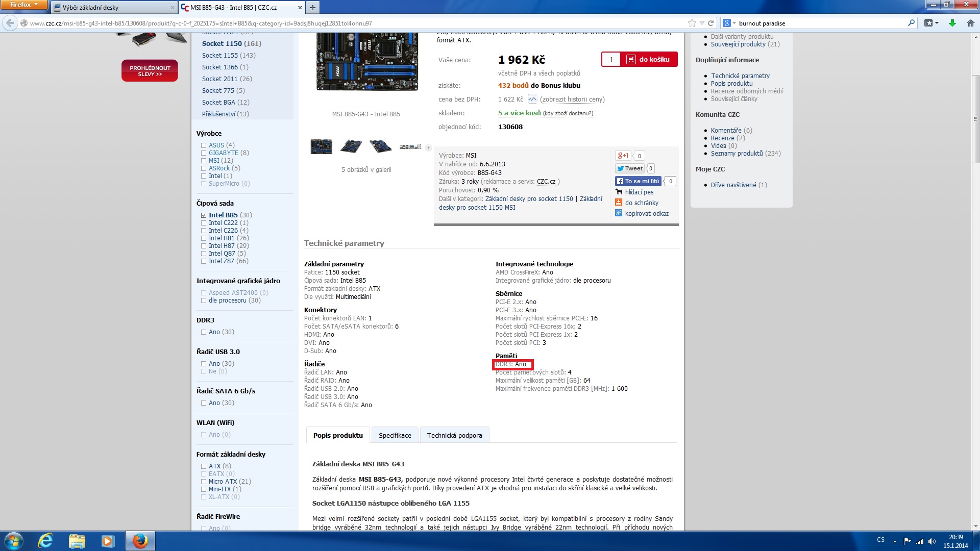Check the Micro ATX format checkbox
Image resolution: width=980 pixels, height=551 pixels.
(x=204, y=482)
